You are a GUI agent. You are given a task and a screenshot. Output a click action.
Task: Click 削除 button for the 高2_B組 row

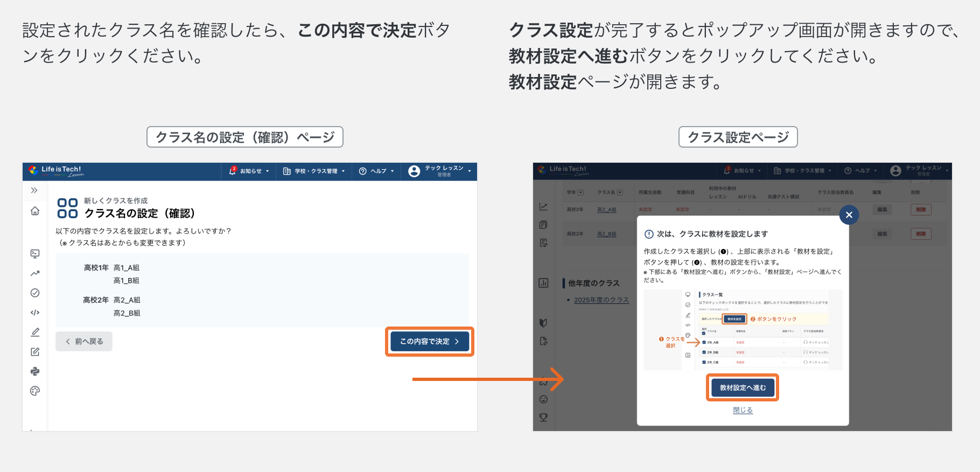tap(921, 234)
